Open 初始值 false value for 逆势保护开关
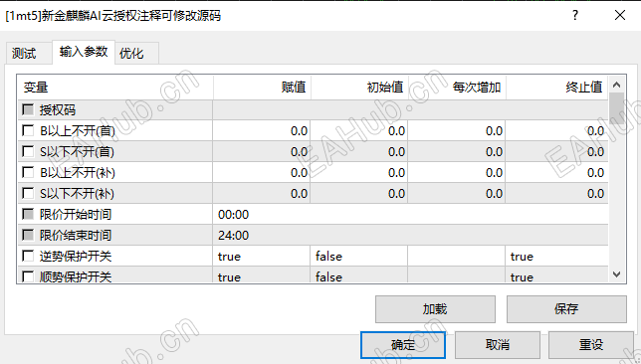Image resolution: width=641 pixels, height=364 pixels. pyautogui.click(x=359, y=257)
